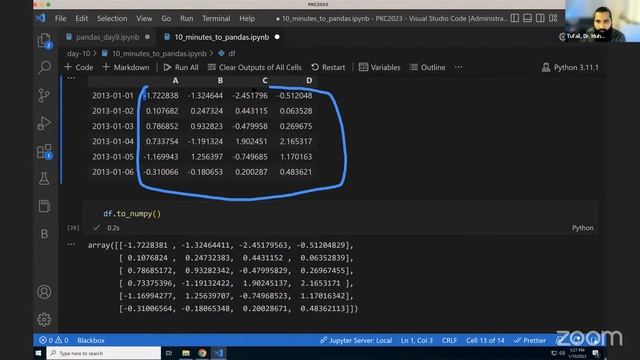This screenshot has height=360, width=640.
Task: Open the Run and Debug view
Action: tap(44, 123)
